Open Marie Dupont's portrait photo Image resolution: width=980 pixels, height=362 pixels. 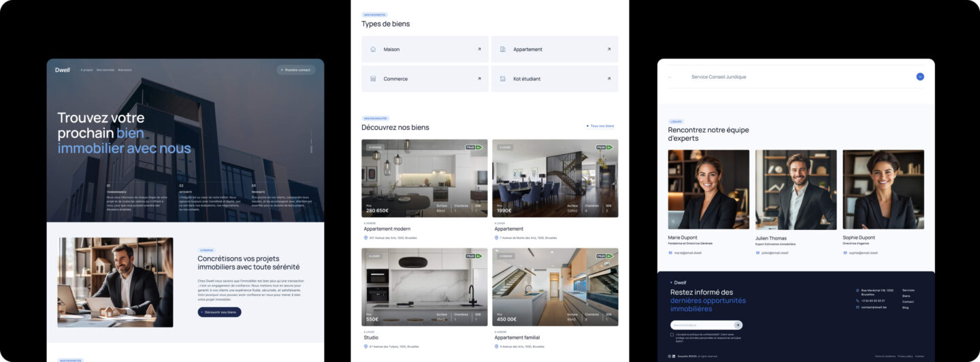click(708, 189)
